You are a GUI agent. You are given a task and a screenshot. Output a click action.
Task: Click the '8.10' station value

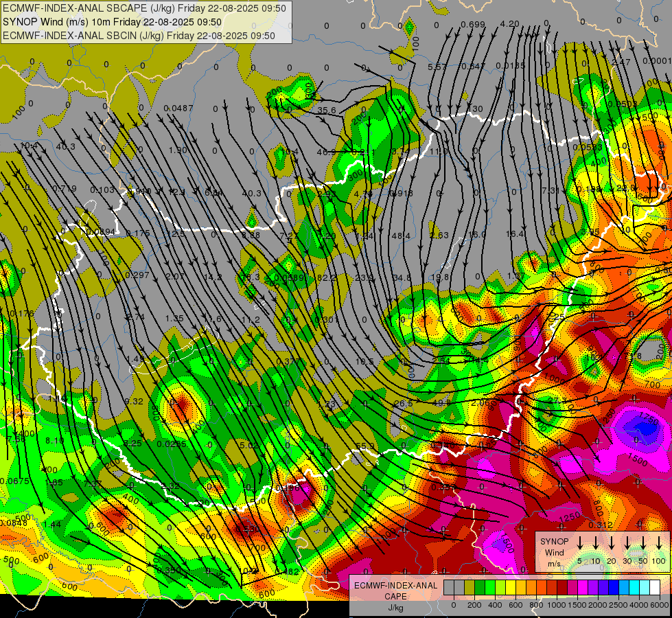(55, 440)
